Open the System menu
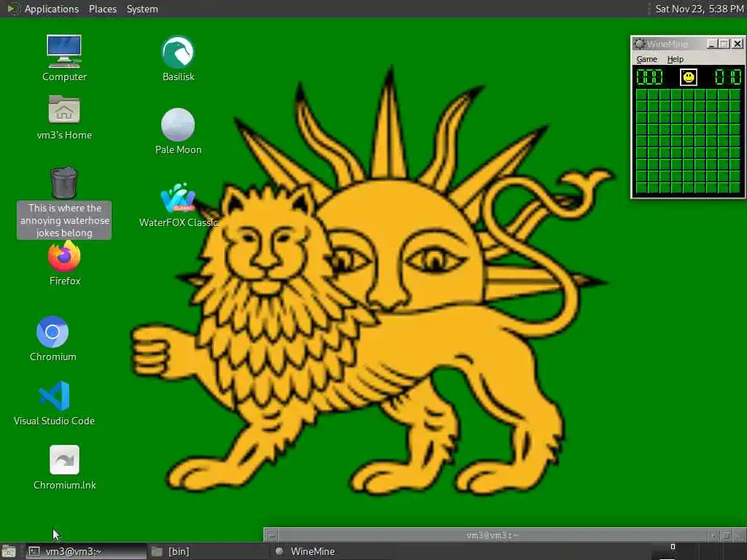Image resolution: width=747 pixels, height=560 pixels. tap(142, 9)
